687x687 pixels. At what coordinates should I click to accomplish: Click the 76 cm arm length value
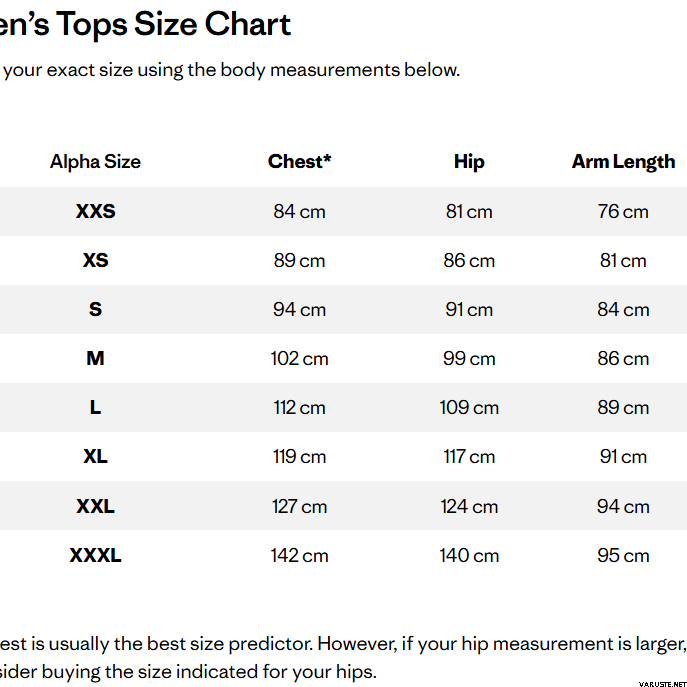[x=623, y=212]
